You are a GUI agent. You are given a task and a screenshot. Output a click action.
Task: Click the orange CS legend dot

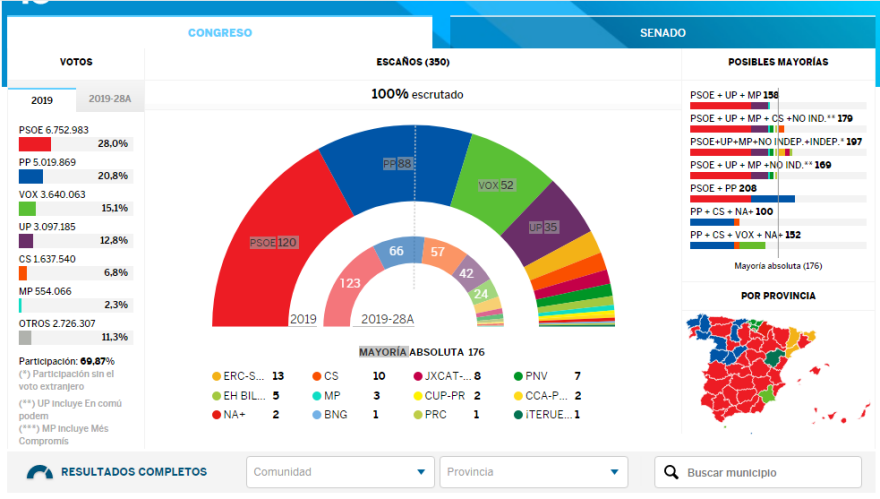316,376
